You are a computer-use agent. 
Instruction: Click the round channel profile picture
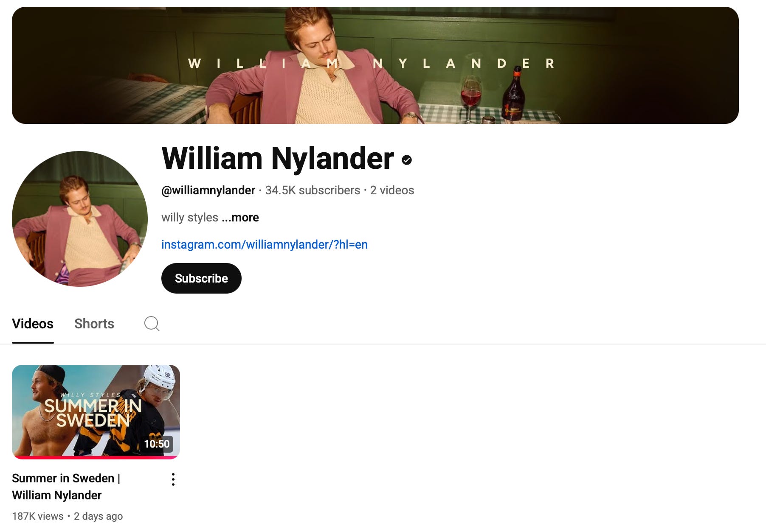80,219
